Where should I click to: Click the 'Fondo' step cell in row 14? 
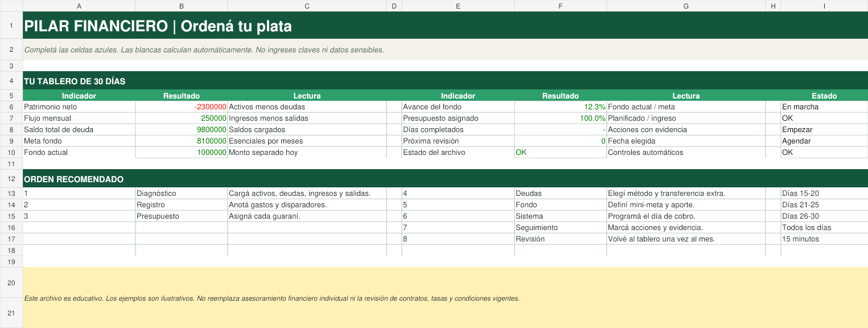[561, 205]
